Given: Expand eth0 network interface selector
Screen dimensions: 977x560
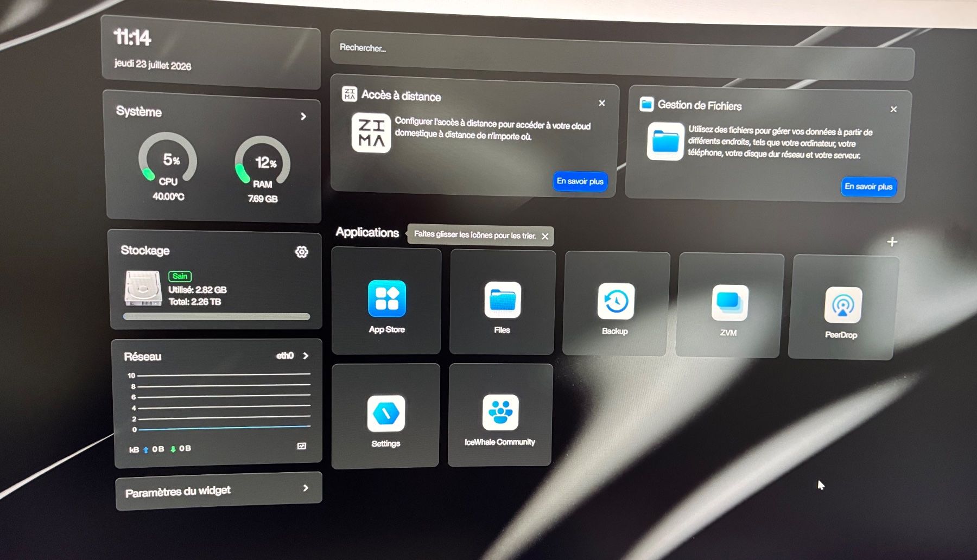Looking at the screenshot, I should (x=293, y=355).
